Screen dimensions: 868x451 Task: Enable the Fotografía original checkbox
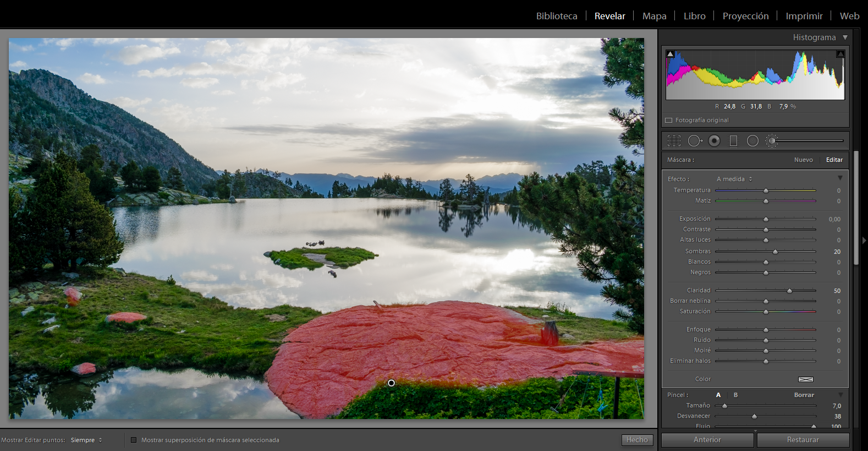pyautogui.click(x=669, y=120)
